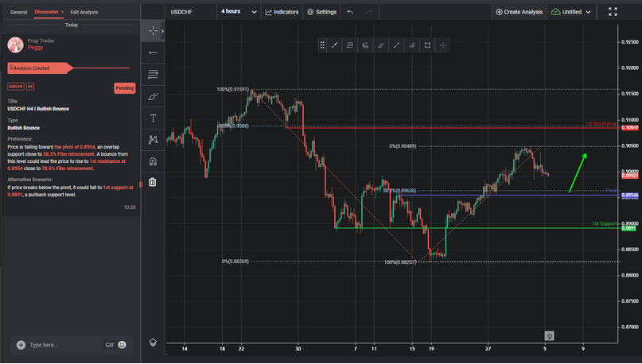The width and height of the screenshot is (642, 364).
Task: Pick the trend line tool in floating toolbar
Action: 334,45
